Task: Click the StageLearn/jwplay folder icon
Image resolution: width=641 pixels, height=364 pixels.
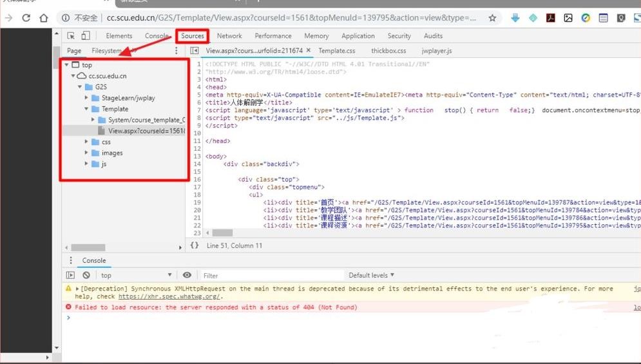Action: tap(95, 98)
